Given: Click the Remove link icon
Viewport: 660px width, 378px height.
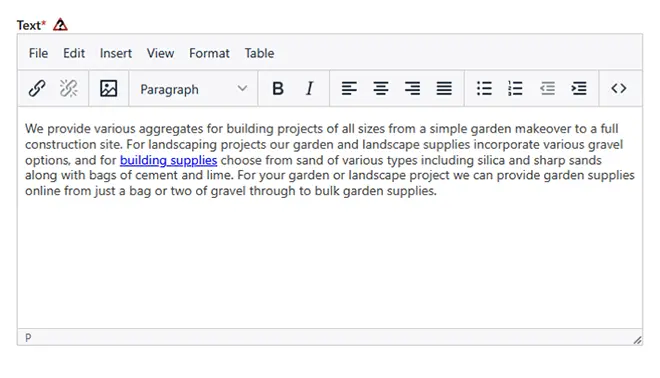Looking at the screenshot, I should pos(69,89).
